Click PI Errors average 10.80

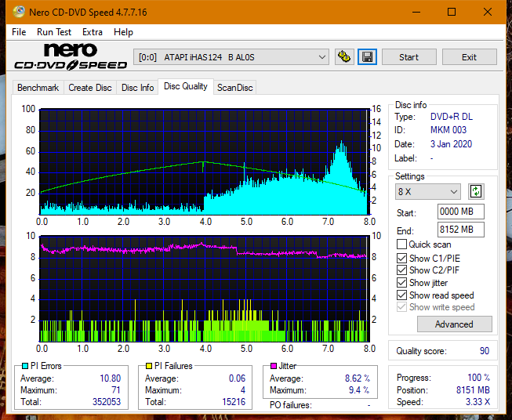point(110,378)
